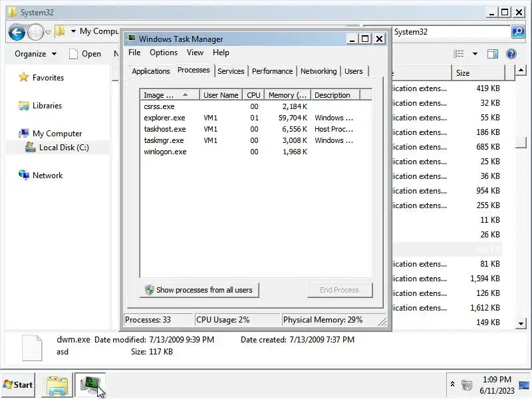Click the Local Disk drive icon
The width and height of the screenshot is (532, 399).
(x=30, y=147)
